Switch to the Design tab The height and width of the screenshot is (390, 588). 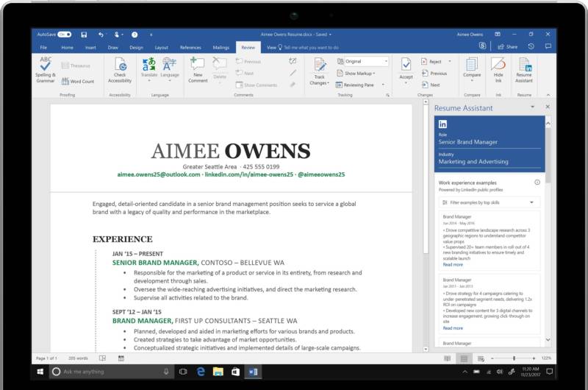(x=137, y=48)
